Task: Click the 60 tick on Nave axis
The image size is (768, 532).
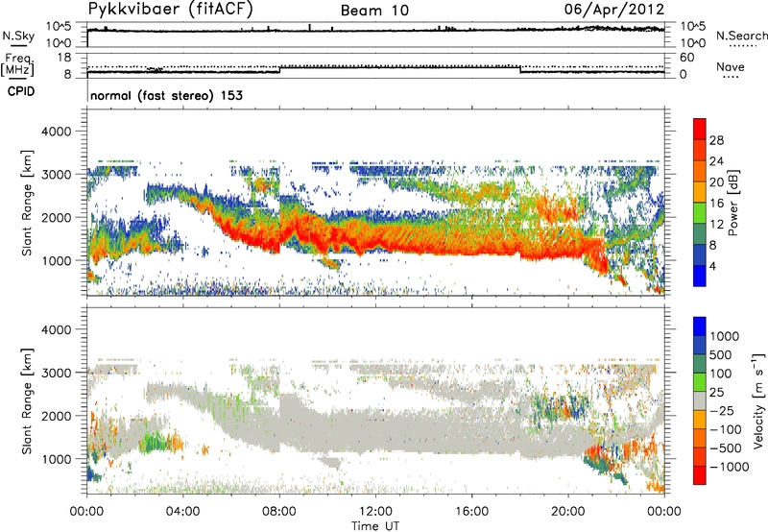Action: [x=686, y=58]
